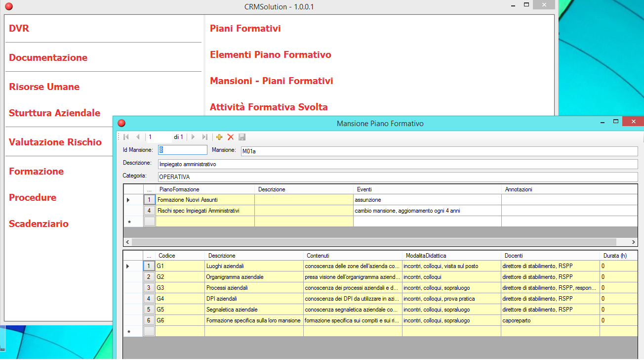Select Codice cell 'G3'
Image resolution: width=644 pixels, height=360 pixels.
coord(180,288)
